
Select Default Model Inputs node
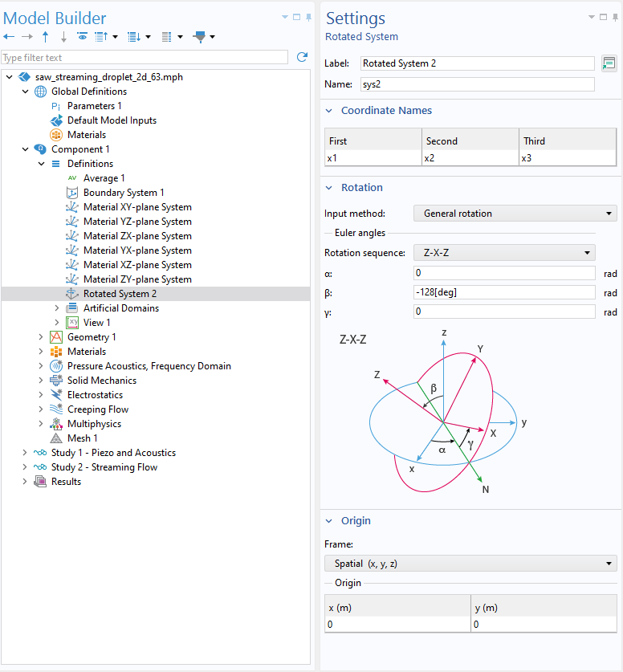(112, 120)
